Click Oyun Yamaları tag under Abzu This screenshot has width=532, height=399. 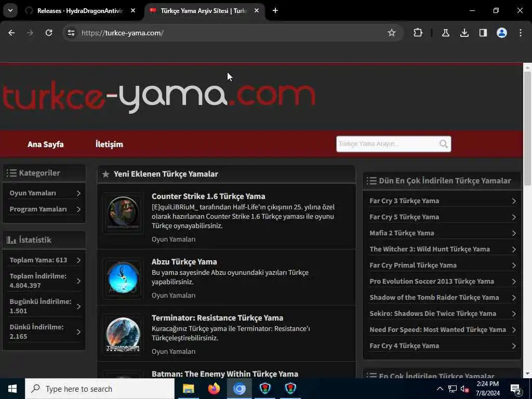coord(174,295)
